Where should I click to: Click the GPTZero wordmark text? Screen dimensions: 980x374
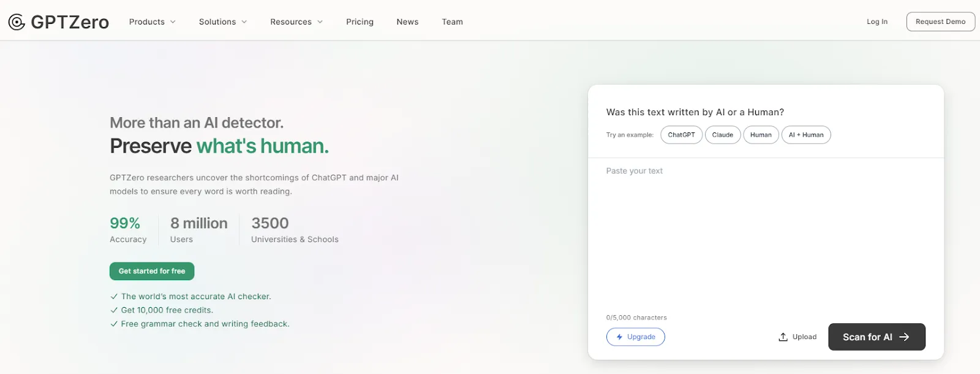70,22
